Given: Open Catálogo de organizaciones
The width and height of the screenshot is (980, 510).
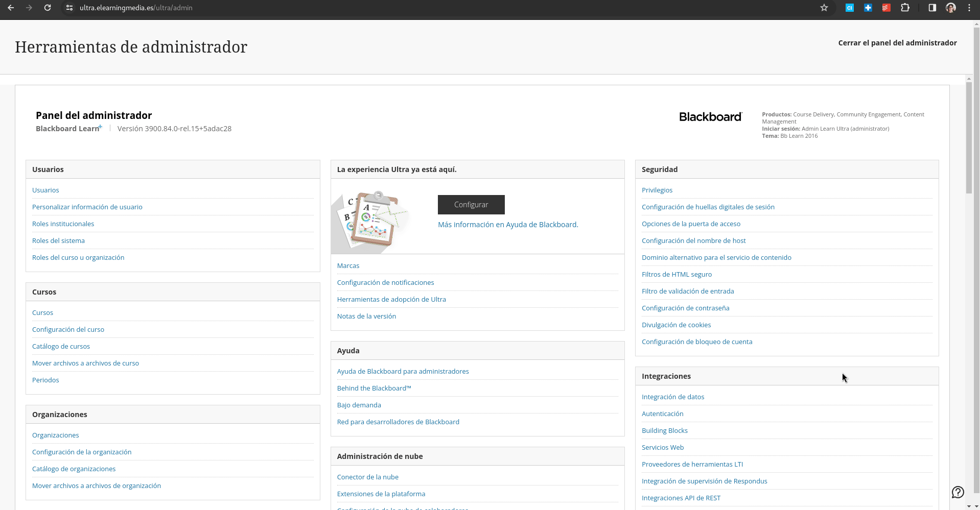Looking at the screenshot, I should tap(74, 469).
